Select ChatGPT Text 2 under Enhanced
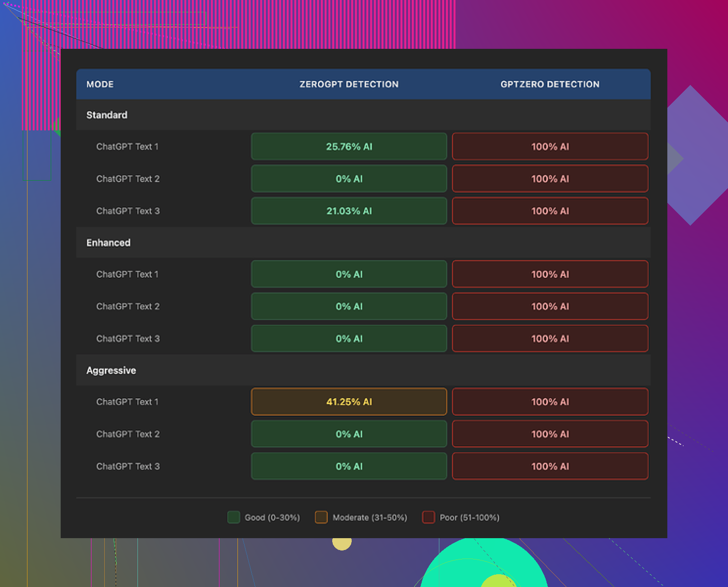Screen dimensions: 728x587 coord(128,306)
